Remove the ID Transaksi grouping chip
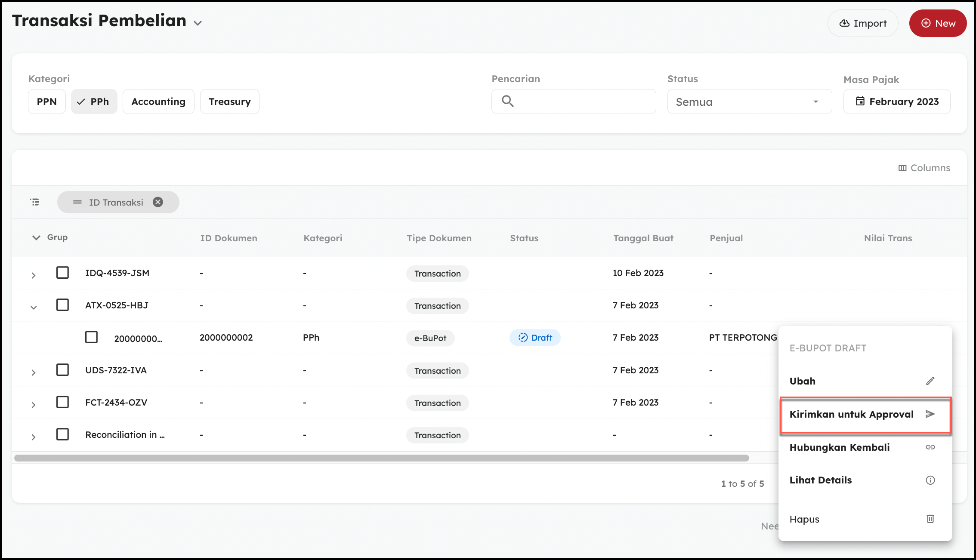Screen dimensions: 976x560 coord(158,202)
